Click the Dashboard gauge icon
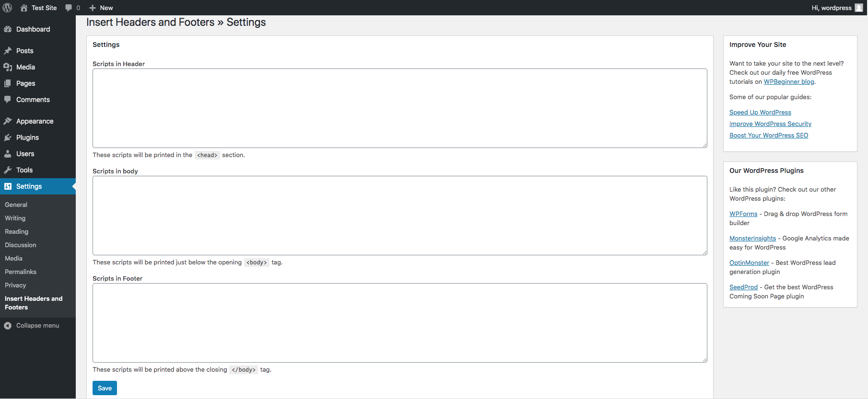 pos(8,29)
